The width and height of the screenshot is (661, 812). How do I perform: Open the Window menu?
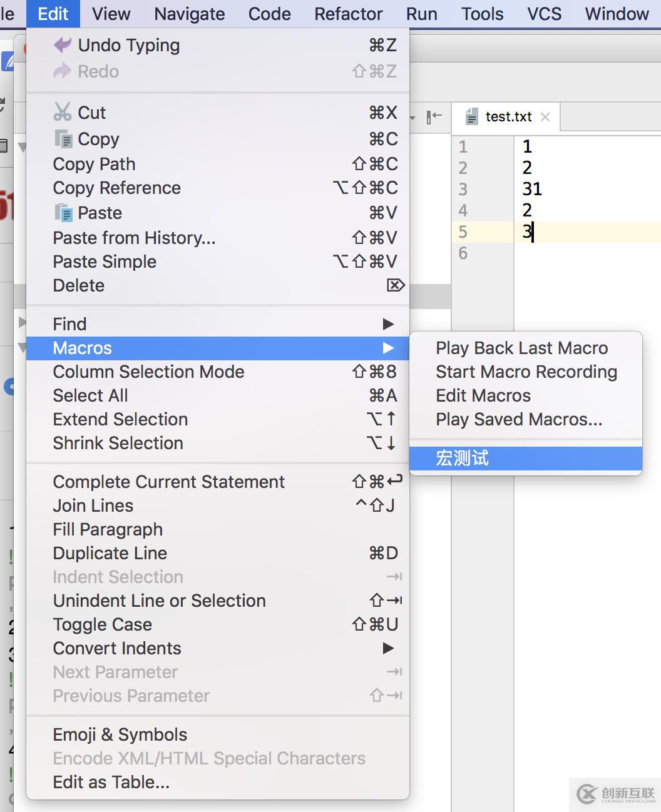[x=617, y=14]
